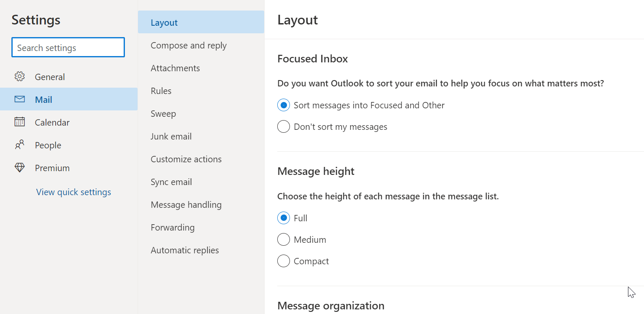Image resolution: width=644 pixels, height=314 pixels.
Task: Open Junk email settings
Action: click(171, 136)
